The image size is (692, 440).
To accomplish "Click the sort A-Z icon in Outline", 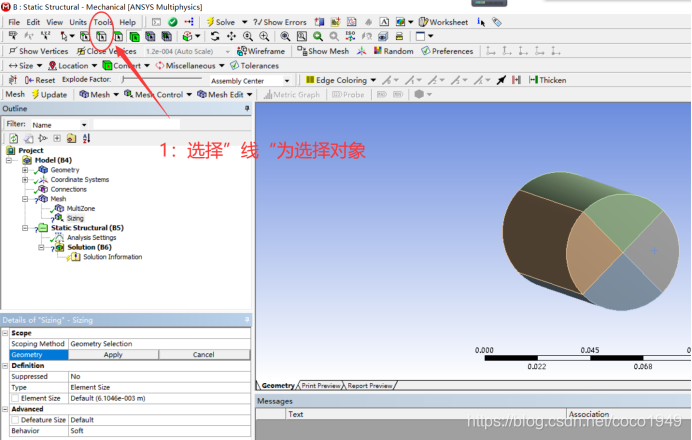I will coord(86,138).
